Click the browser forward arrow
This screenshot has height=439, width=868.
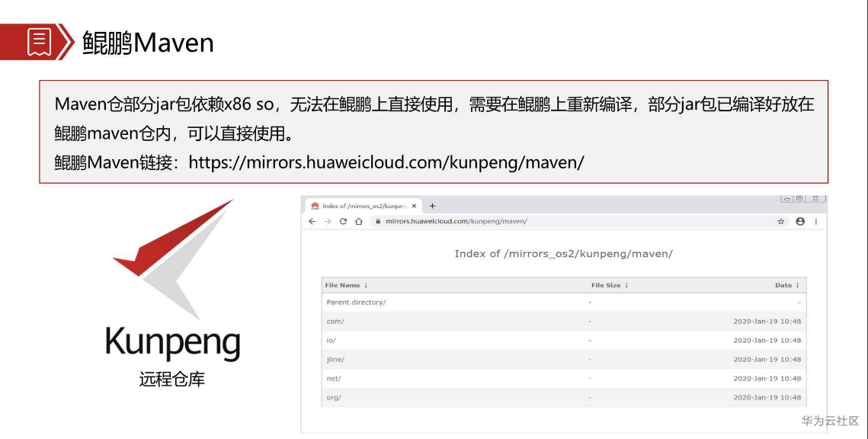(x=328, y=222)
